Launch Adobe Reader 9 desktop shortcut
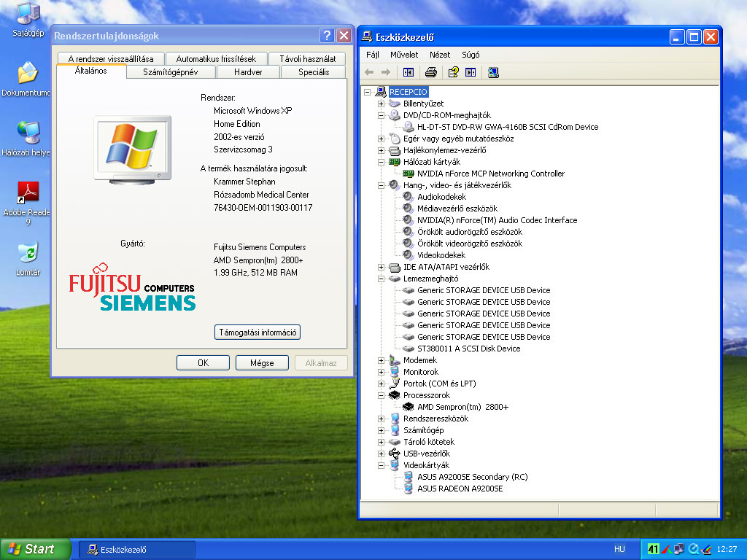Image resolution: width=747 pixels, height=560 pixels. click(26, 203)
